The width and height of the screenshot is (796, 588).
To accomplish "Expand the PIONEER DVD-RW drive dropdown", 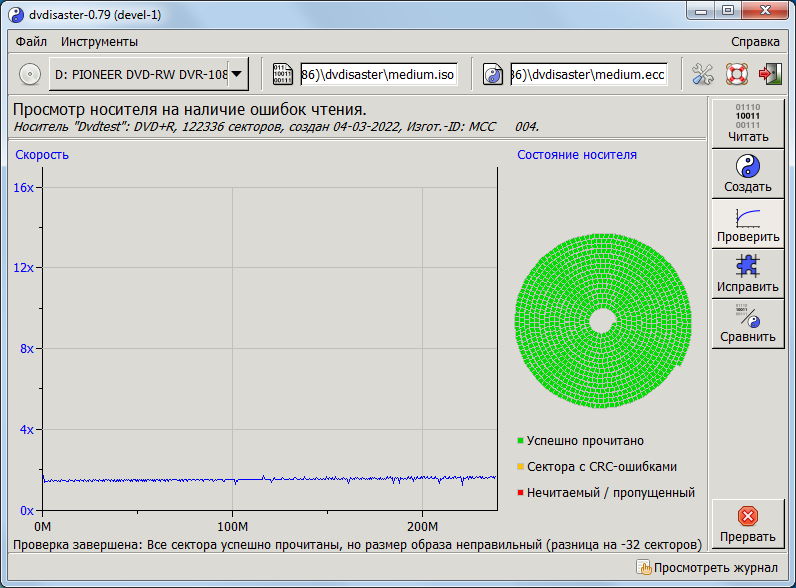I will [236, 74].
